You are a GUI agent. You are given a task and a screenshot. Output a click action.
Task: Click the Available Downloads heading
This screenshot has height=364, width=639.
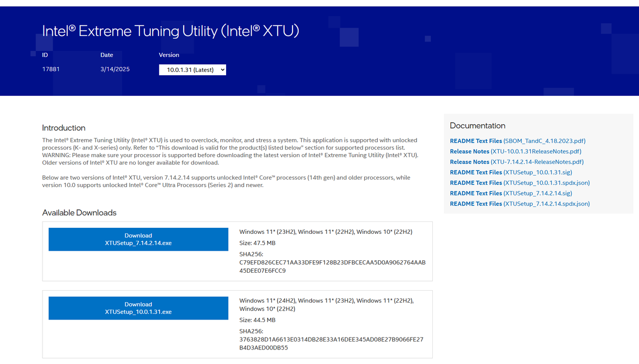click(x=79, y=212)
